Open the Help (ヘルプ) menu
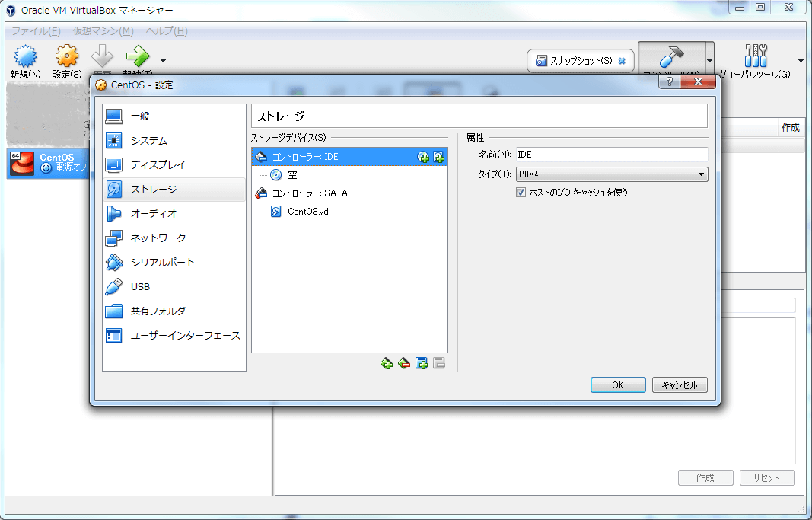812x520 pixels. pyautogui.click(x=166, y=31)
